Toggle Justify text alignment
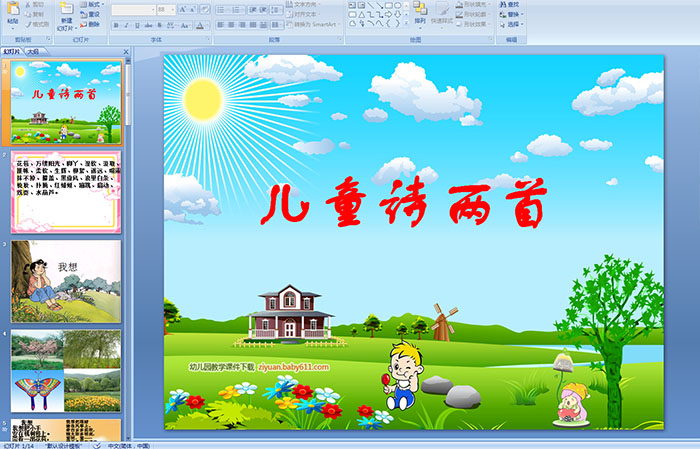Screen dimensions: 700x449 [253, 25]
